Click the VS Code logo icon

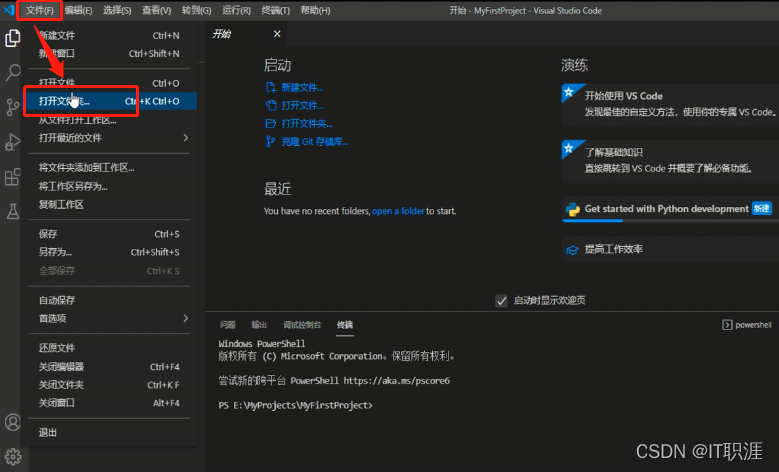pos(8,9)
